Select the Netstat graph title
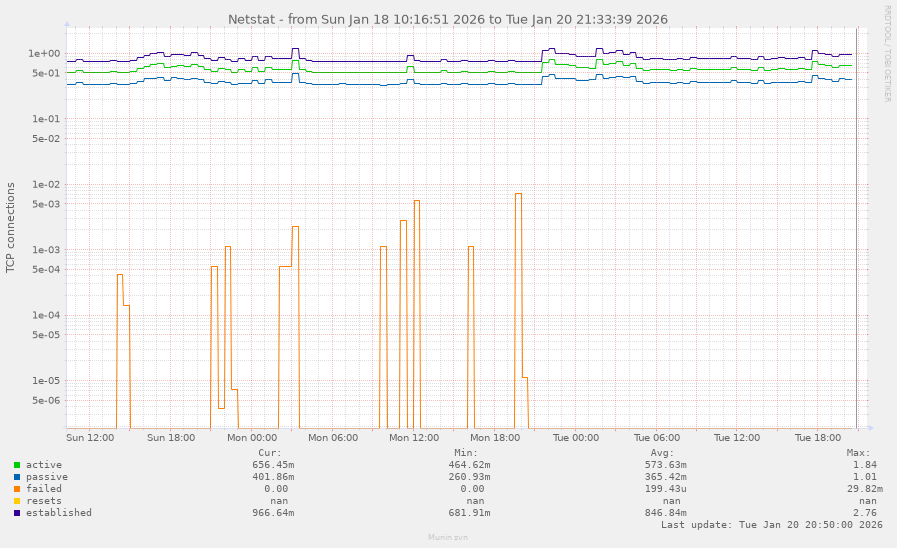897x548 pixels. (x=447, y=19)
